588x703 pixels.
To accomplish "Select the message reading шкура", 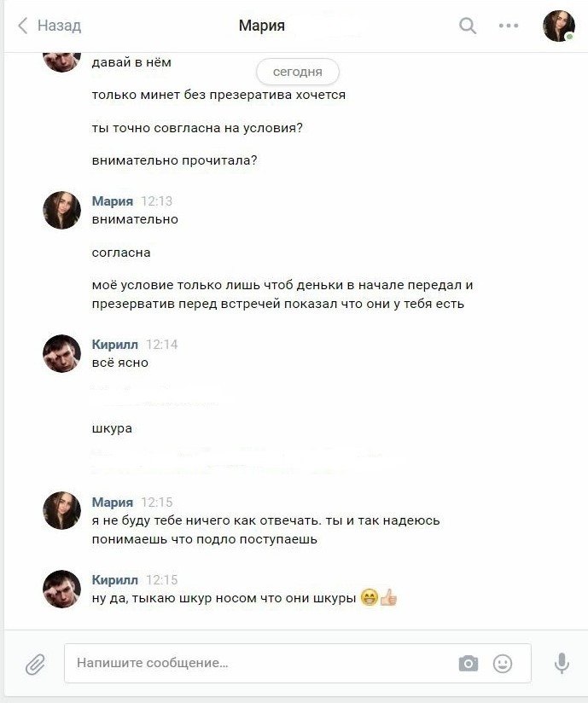I will click(x=112, y=428).
